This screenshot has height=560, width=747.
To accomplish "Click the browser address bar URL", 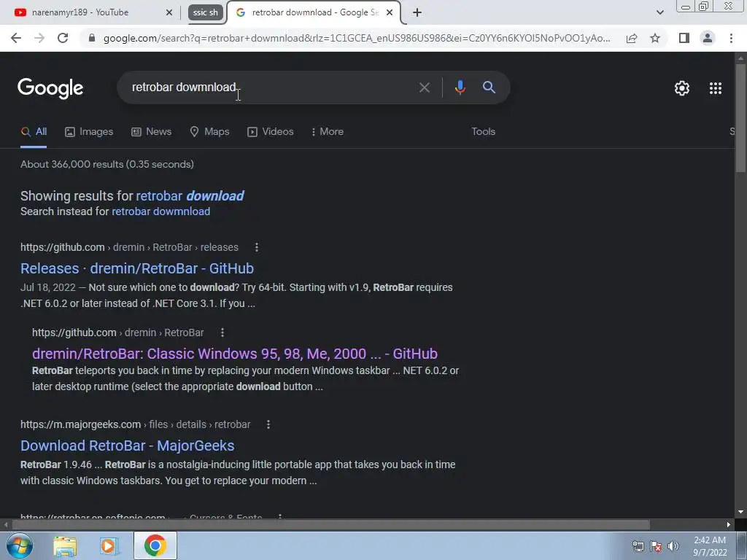I will tap(356, 38).
